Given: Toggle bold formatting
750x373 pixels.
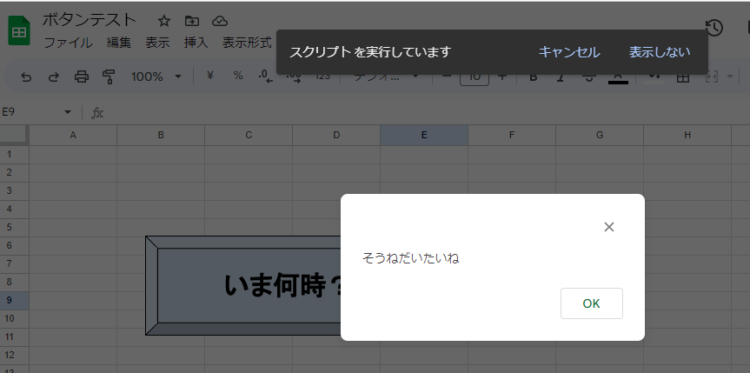Looking at the screenshot, I should point(534,77).
